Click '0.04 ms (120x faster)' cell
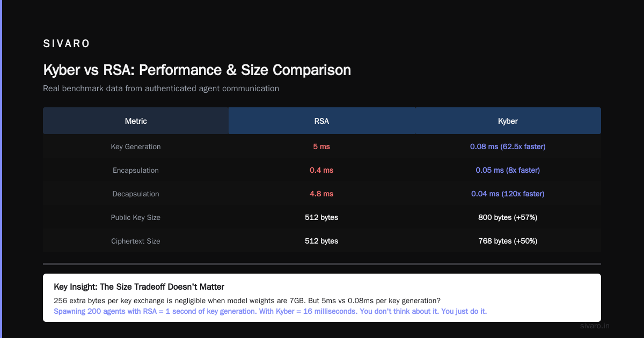644x338 pixels. point(508,194)
